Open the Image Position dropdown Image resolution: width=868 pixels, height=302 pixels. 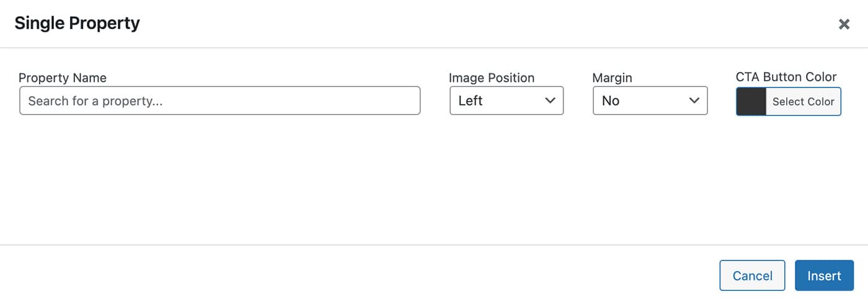click(x=506, y=100)
